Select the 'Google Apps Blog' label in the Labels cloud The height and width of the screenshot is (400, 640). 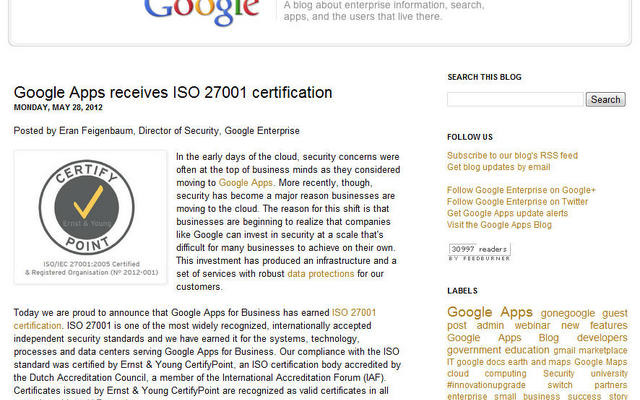point(503,338)
